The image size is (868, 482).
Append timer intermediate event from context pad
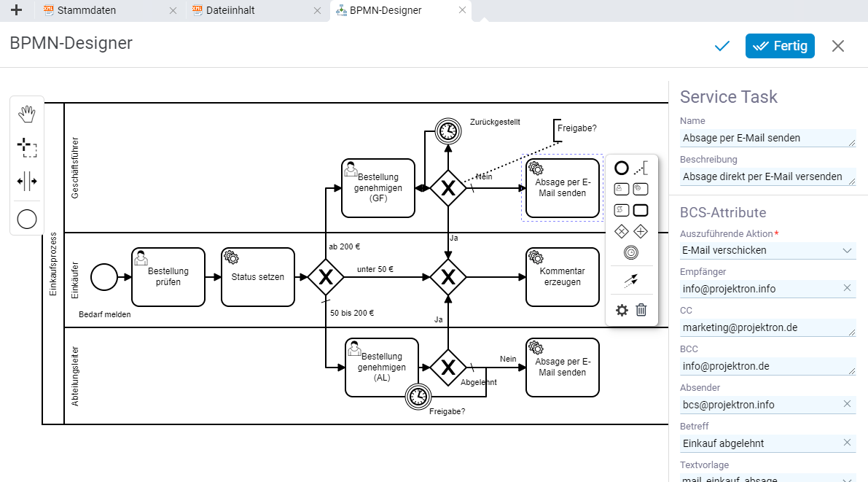click(631, 252)
